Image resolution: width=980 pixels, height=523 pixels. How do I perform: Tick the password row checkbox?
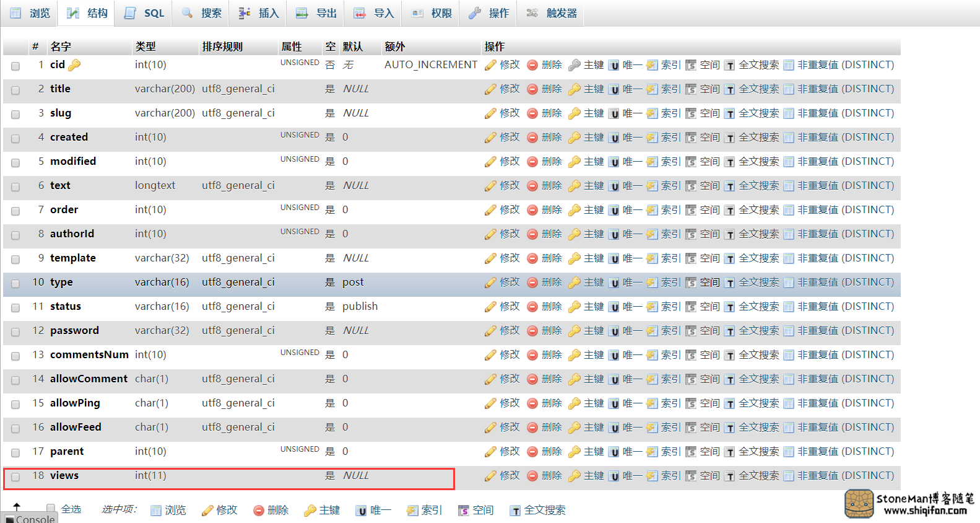pos(15,332)
